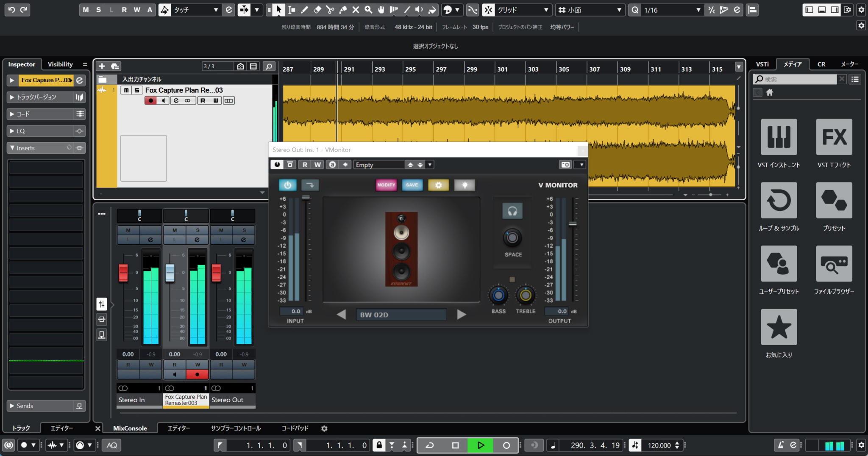Image resolution: width=868 pixels, height=456 pixels.
Task: Select the Erase tool
Action: pyautogui.click(x=317, y=10)
